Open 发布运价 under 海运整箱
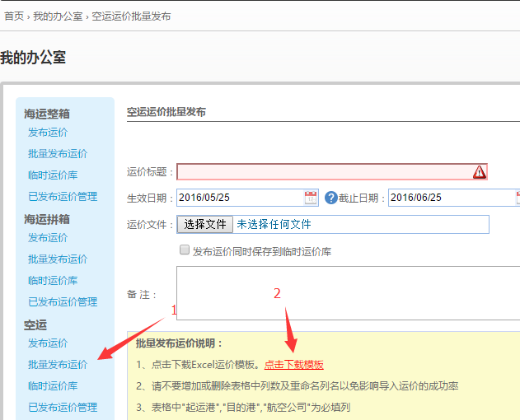This screenshot has height=420, width=520. (48, 133)
